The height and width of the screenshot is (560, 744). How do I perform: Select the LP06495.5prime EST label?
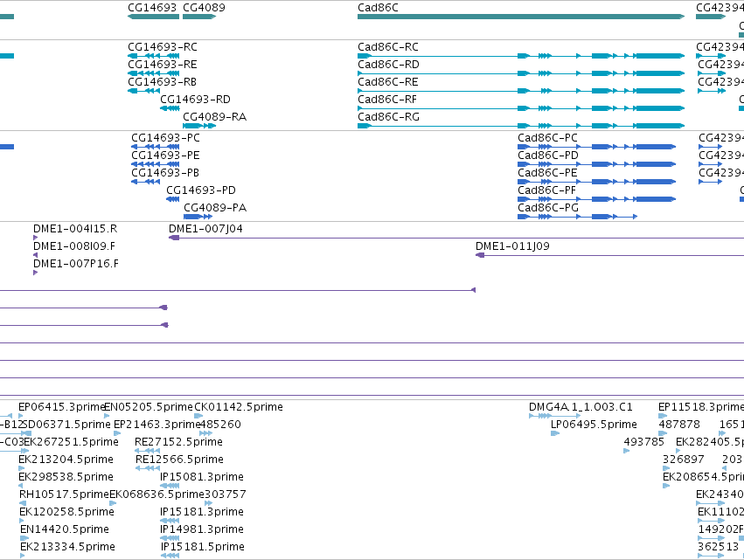[594, 425]
